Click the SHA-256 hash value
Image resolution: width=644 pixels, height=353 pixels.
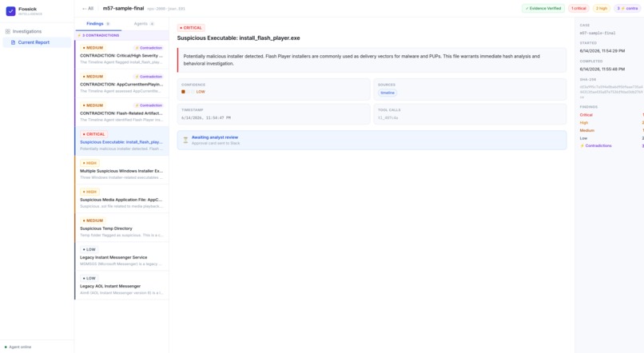[611, 92]
